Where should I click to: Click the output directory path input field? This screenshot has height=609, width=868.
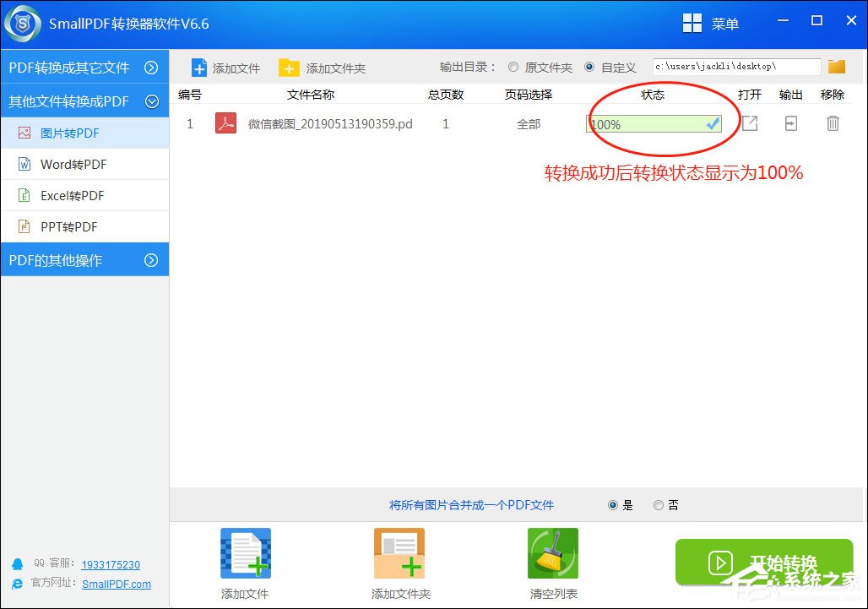[x=735, y=66]
